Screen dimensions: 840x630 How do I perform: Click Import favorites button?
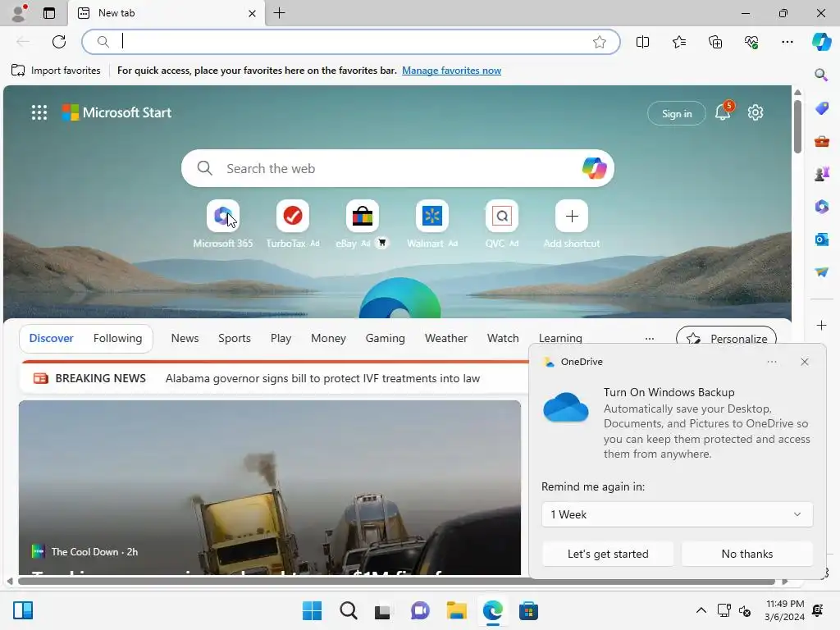[57, 71]
